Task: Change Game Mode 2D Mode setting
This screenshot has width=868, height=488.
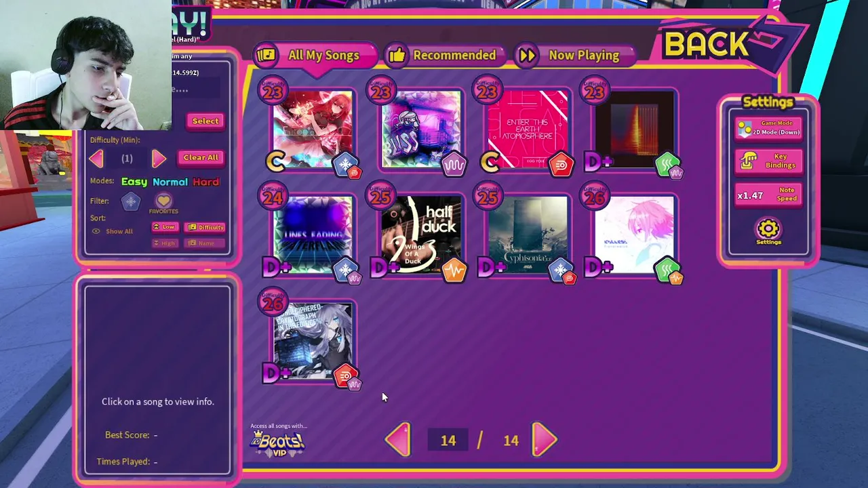Action: (769, 128)
